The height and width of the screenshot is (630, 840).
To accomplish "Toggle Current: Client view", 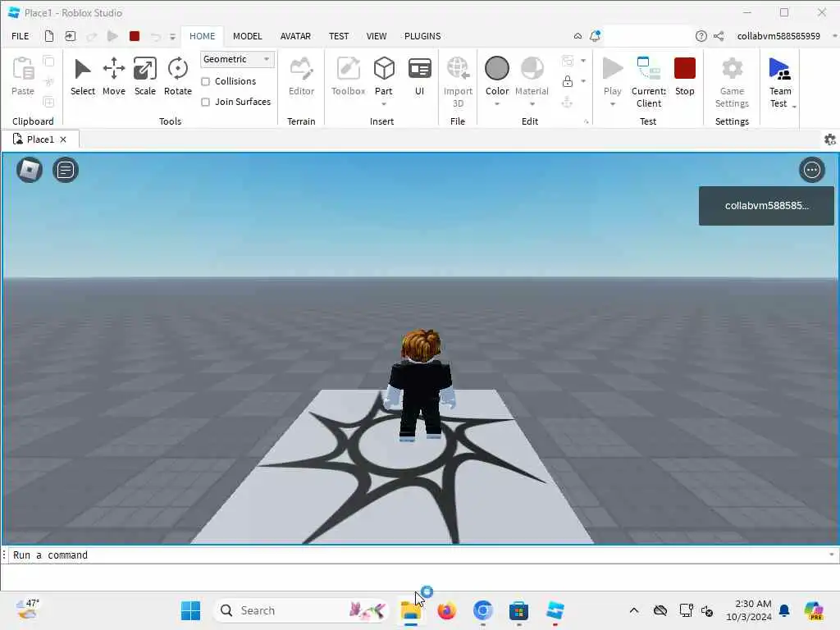I will click(x=649, y=82).
